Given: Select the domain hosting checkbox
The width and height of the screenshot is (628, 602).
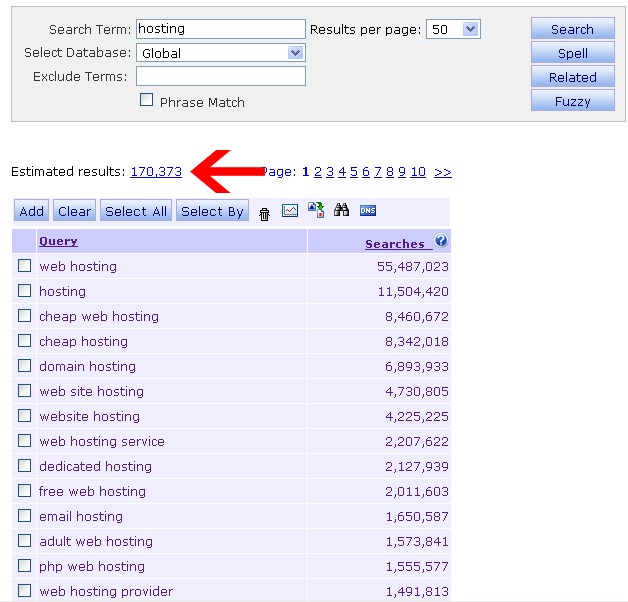Looking at the screenshot, I should click(24, 365).
